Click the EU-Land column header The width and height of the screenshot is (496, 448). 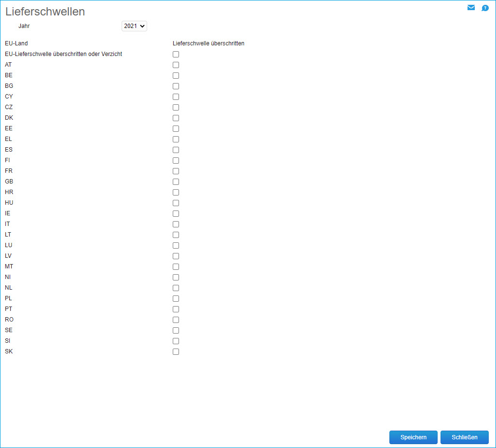point(16,43)
